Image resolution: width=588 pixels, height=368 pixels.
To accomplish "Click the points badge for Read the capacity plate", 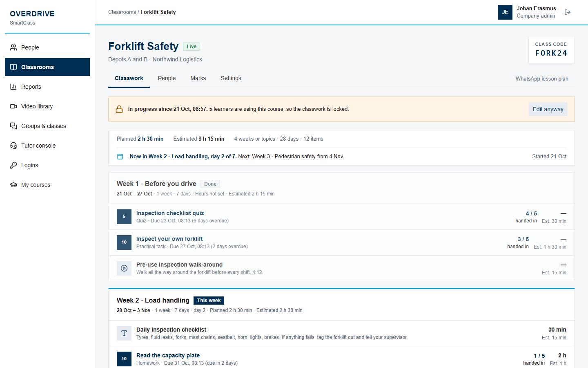I will [124, 359].
